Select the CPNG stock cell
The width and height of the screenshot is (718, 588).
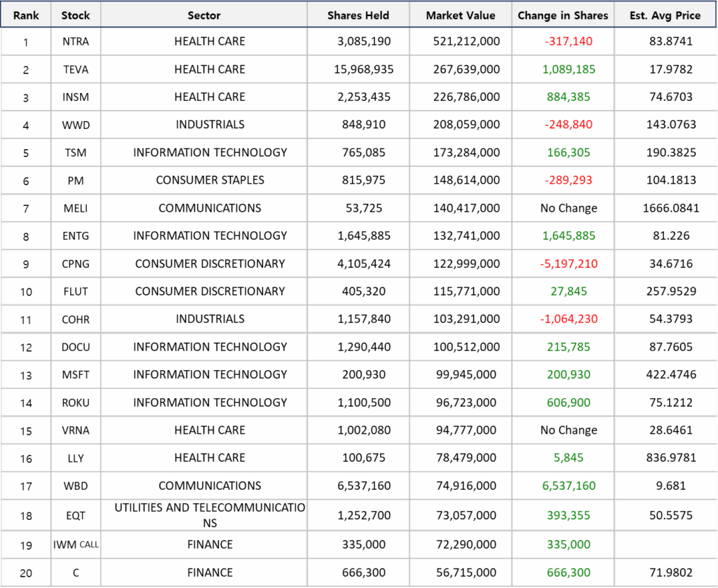click(76, 264)
